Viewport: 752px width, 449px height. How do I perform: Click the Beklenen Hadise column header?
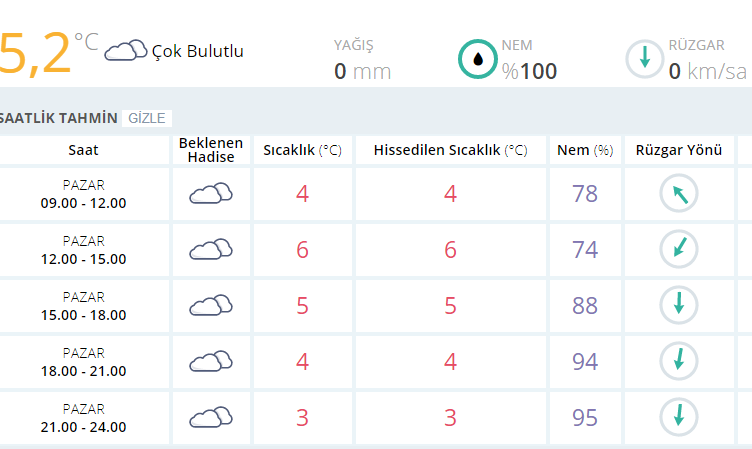pyautogui.click(x=211, y=150)
